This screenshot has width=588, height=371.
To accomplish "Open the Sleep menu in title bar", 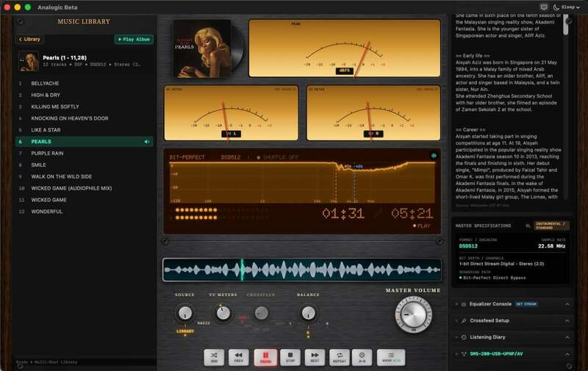I will click(567, 7).
